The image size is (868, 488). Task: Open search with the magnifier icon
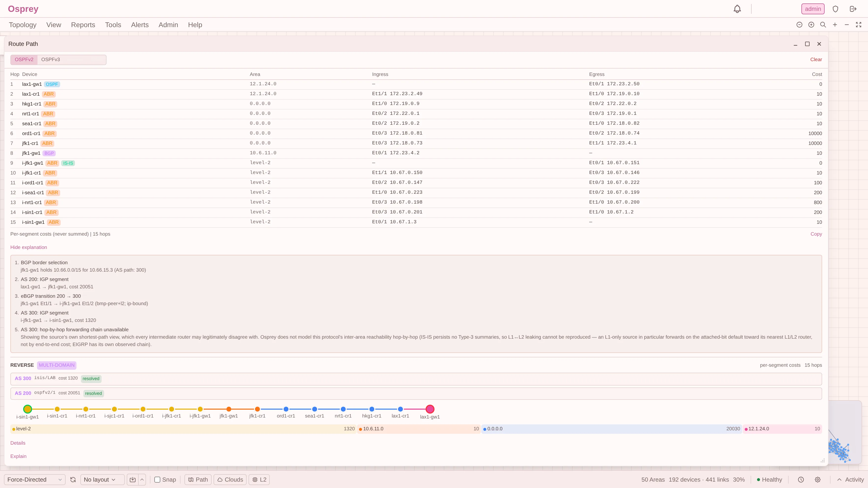823,25
